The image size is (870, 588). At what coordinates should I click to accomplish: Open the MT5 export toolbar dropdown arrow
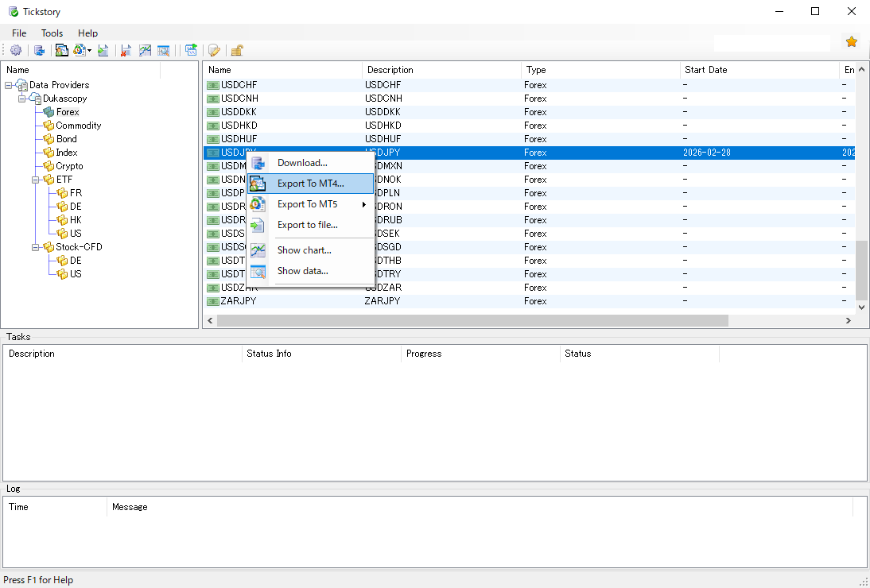(x=89, y=51)
